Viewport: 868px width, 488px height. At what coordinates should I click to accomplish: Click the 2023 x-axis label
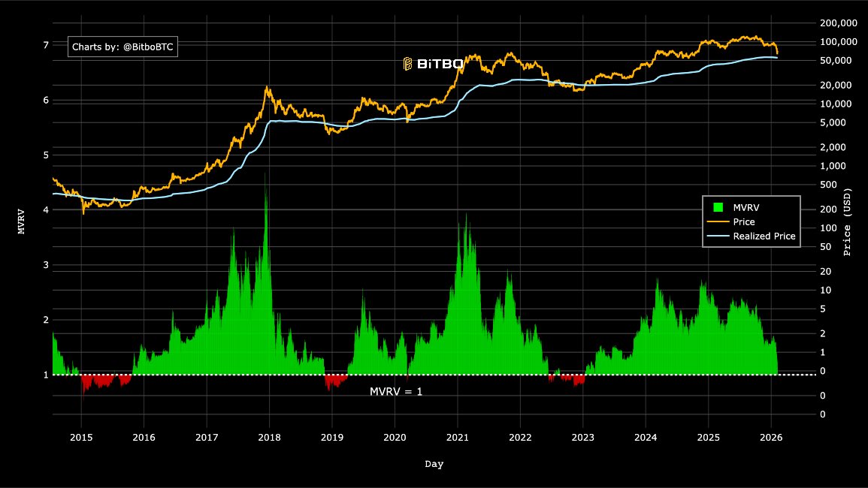[583, 438]
